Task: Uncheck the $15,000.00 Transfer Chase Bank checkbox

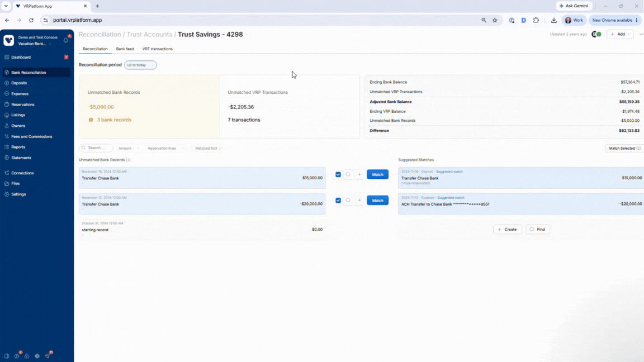Action: [338, 174]
